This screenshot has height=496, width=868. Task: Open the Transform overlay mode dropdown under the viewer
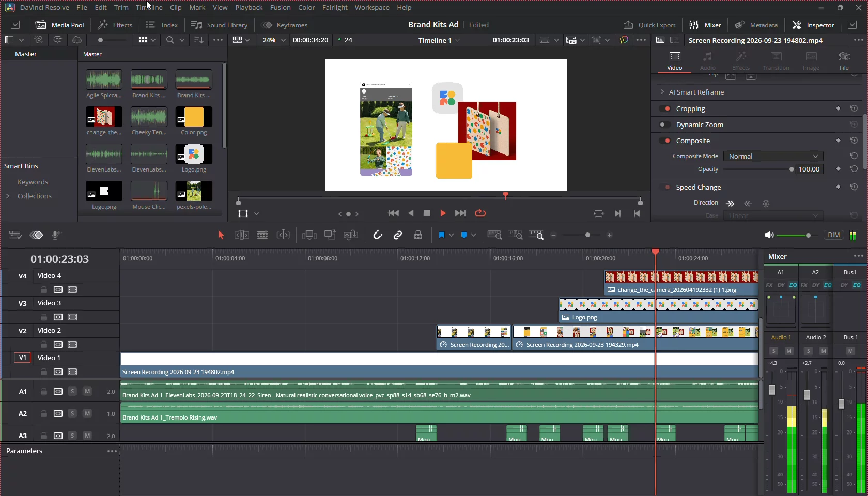256,214
